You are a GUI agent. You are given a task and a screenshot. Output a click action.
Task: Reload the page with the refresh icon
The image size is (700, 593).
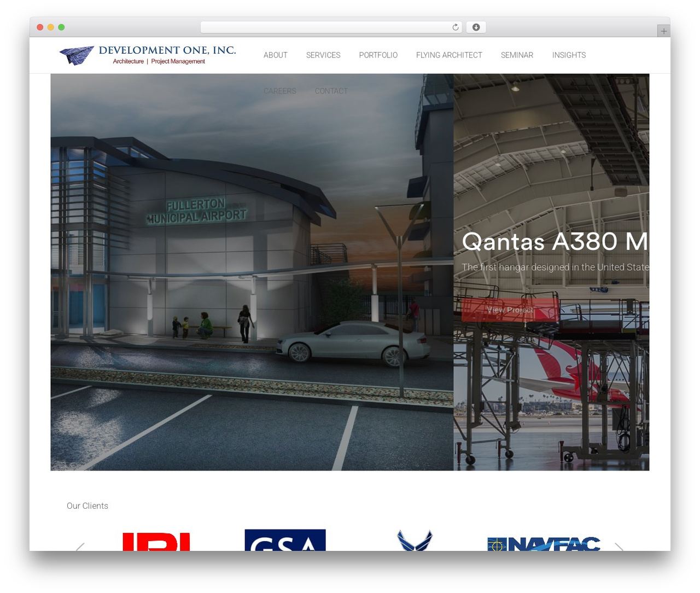coord(456,27)
